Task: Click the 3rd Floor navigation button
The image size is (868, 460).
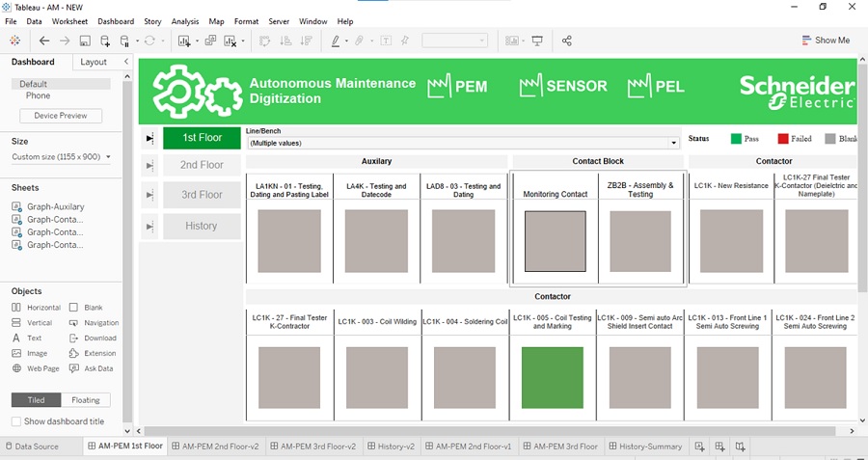Action: (203, 195)
